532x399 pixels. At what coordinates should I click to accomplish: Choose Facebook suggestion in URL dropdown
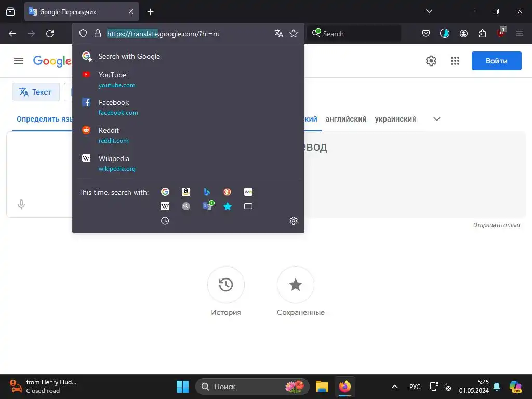pos(188,107)
